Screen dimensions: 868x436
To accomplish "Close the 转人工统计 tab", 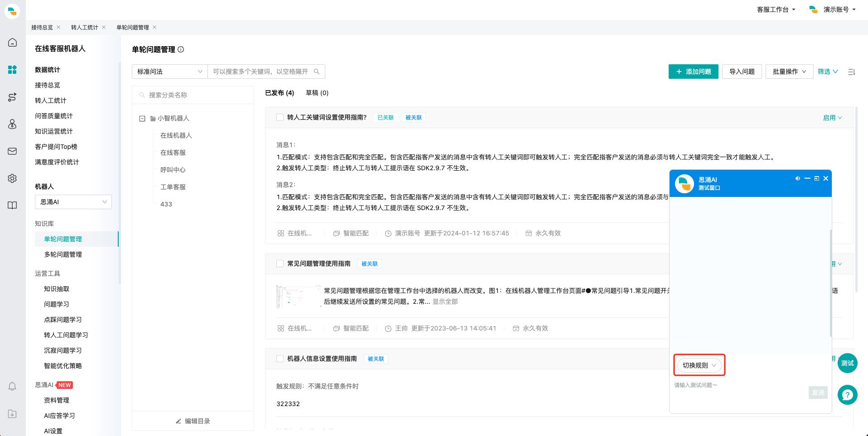I will tap(104, 27).
